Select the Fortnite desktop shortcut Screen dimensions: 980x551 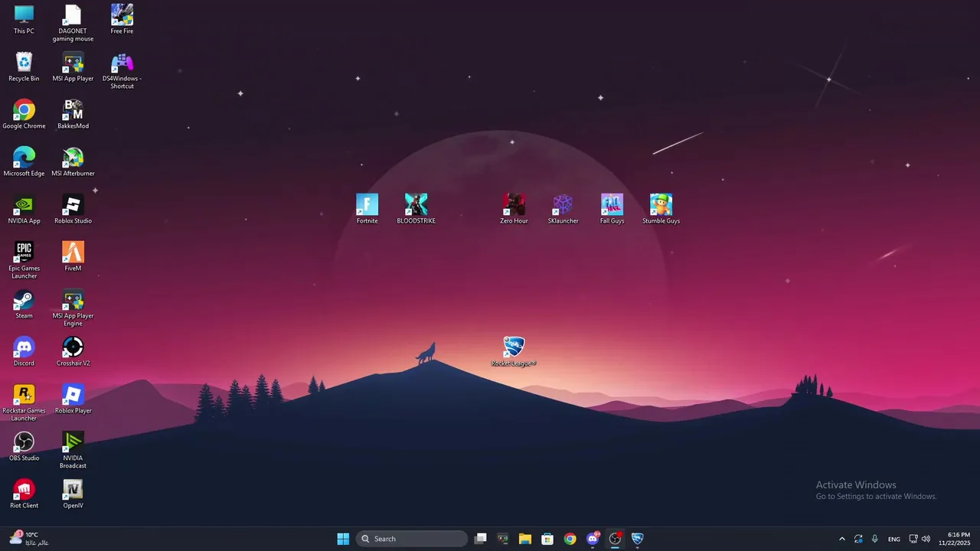point(367,210)
